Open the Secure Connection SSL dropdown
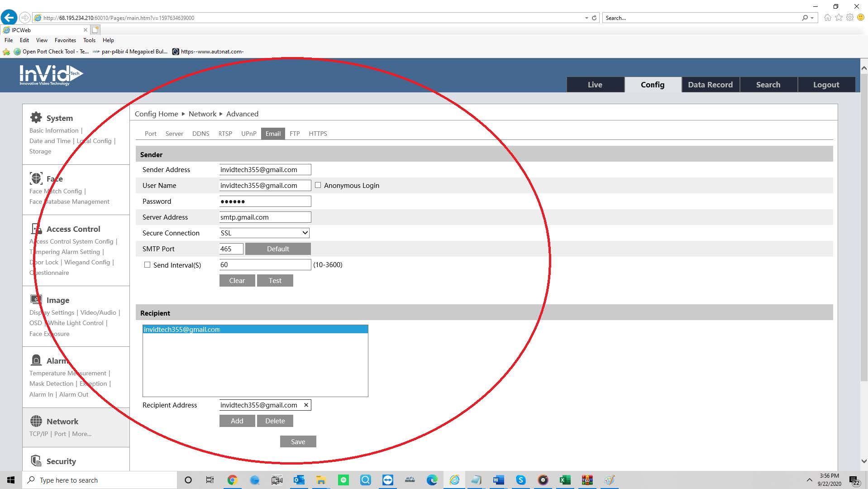The image size is (868, 489). tap(265, 233)
